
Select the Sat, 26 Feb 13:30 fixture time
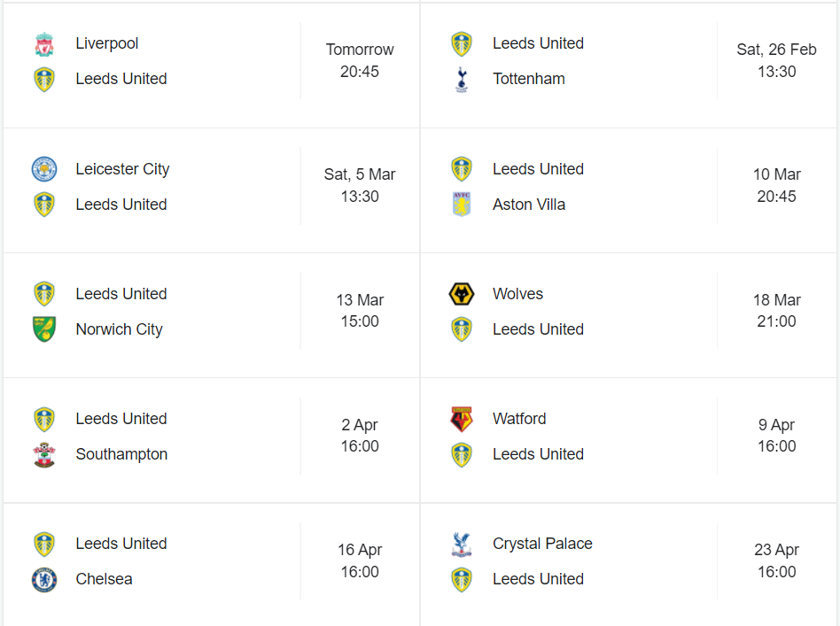776,60
